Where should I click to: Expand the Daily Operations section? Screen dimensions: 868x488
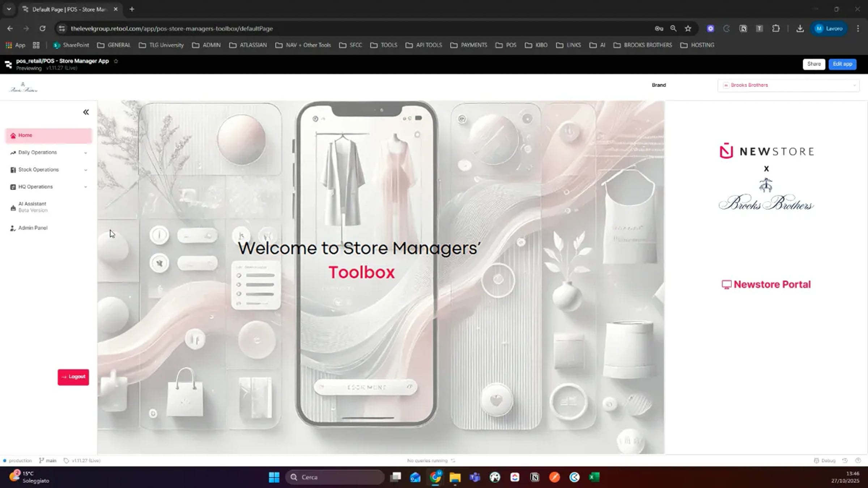[49, 153]
